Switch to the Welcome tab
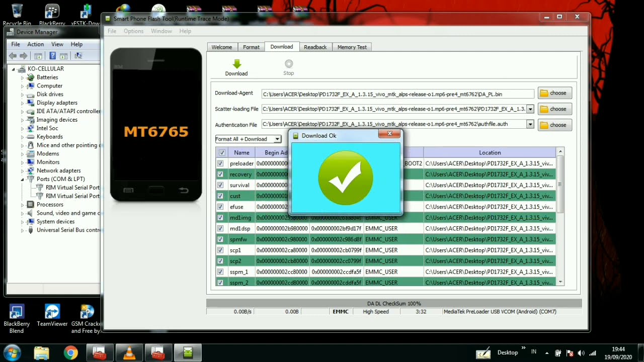This screenshot has height=362, width=644. (x=222, y=47)
